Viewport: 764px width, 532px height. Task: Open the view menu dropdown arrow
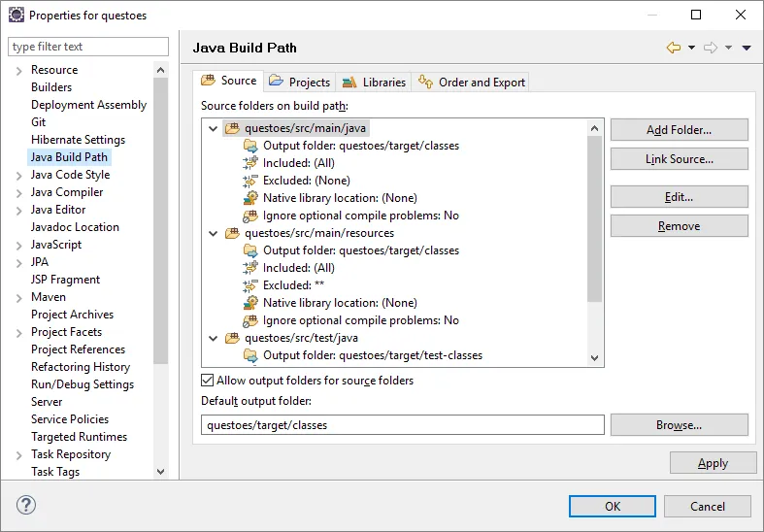(747, 48)
